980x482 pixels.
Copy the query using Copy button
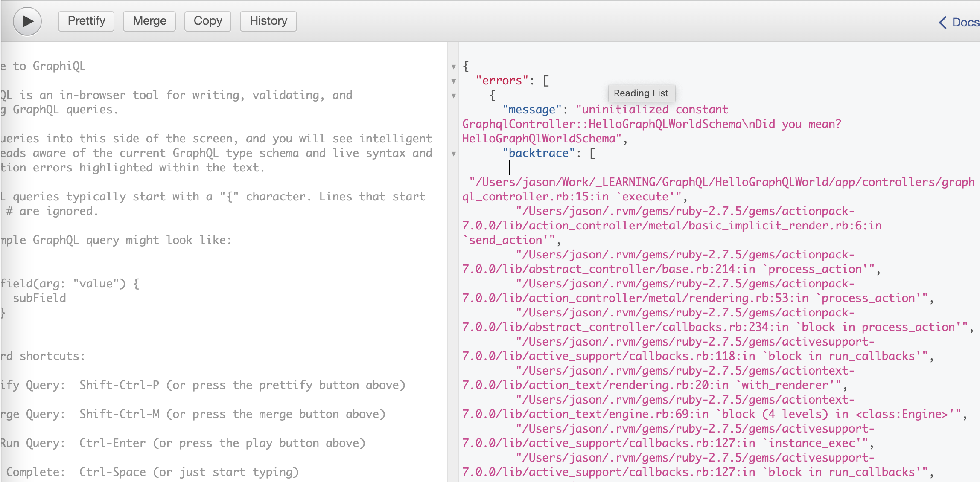tap(208, 21)
